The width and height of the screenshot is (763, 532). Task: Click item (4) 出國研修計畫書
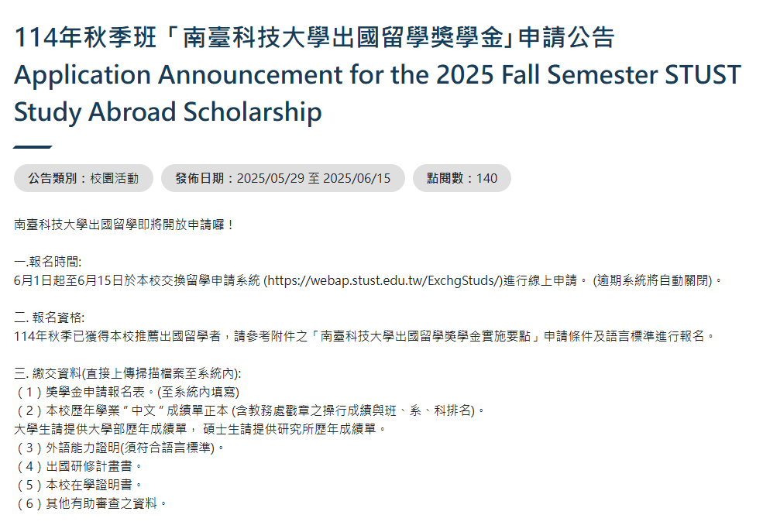click(x=78, y=466)
